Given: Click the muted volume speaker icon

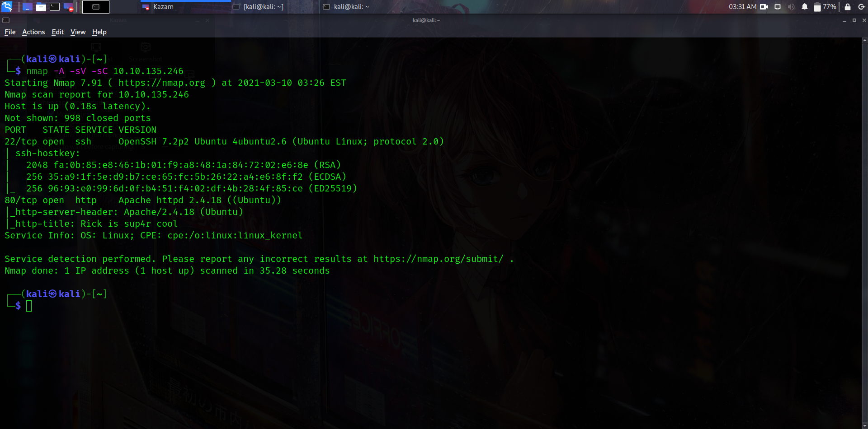Looking at the screenshot, I should 791,7.
